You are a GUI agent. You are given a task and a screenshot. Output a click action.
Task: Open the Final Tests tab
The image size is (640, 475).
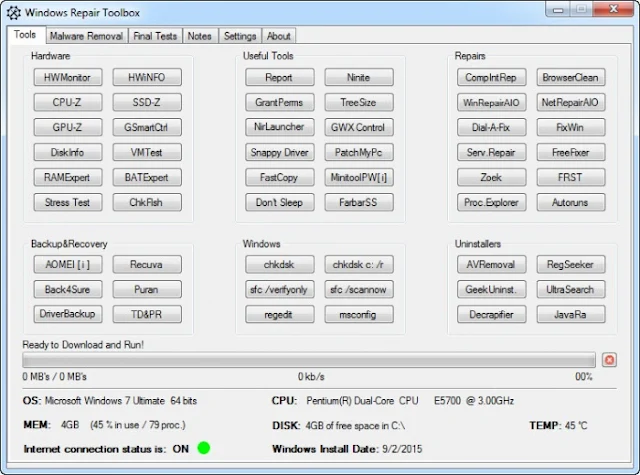(x=155, y=36)
